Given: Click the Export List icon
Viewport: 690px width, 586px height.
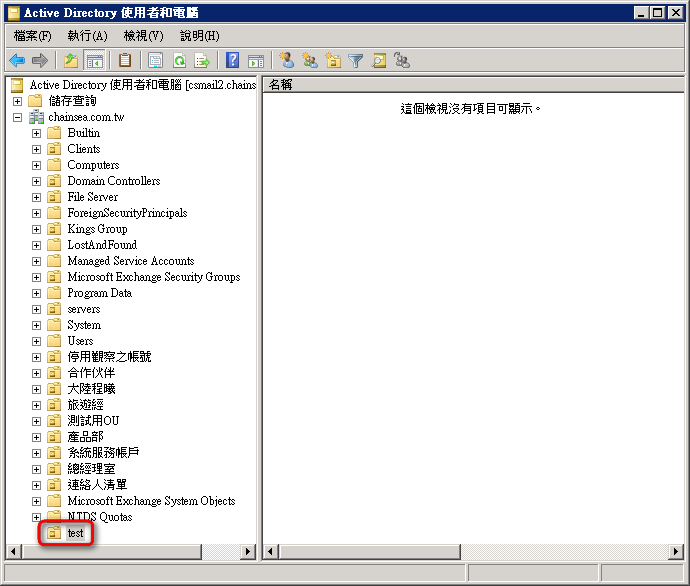Looking at the screenshot, I should (202, 60).
